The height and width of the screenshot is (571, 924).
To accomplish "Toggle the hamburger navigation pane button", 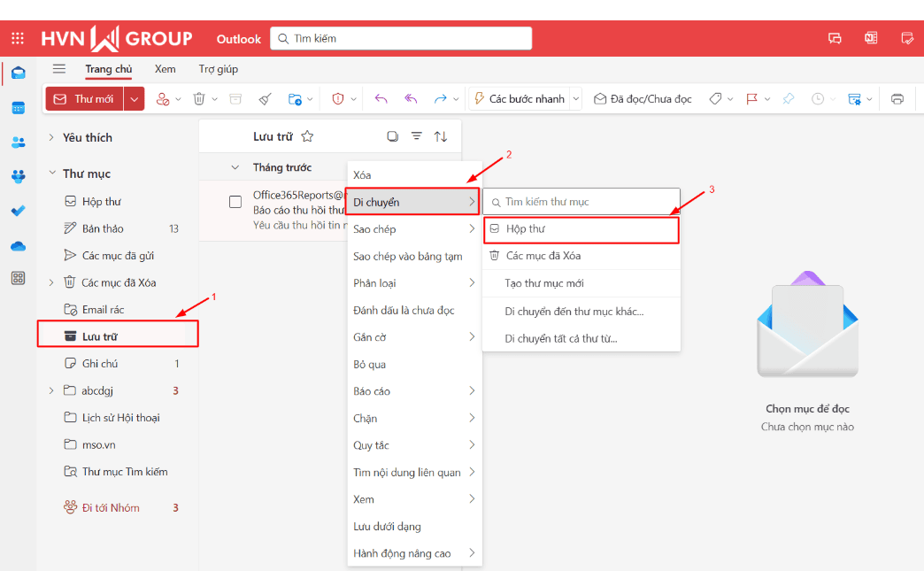I will pyautogui.click(x=59, y=69).
